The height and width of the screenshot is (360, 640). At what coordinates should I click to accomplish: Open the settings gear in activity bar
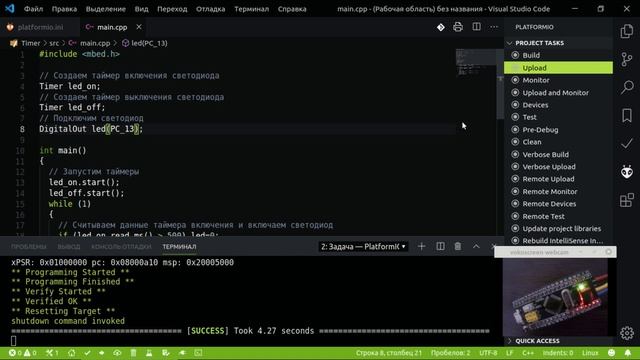tap(627, 333)
